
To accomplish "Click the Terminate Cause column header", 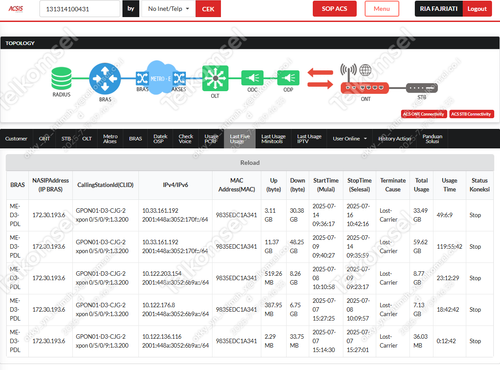I will click(x=393, y=185).
